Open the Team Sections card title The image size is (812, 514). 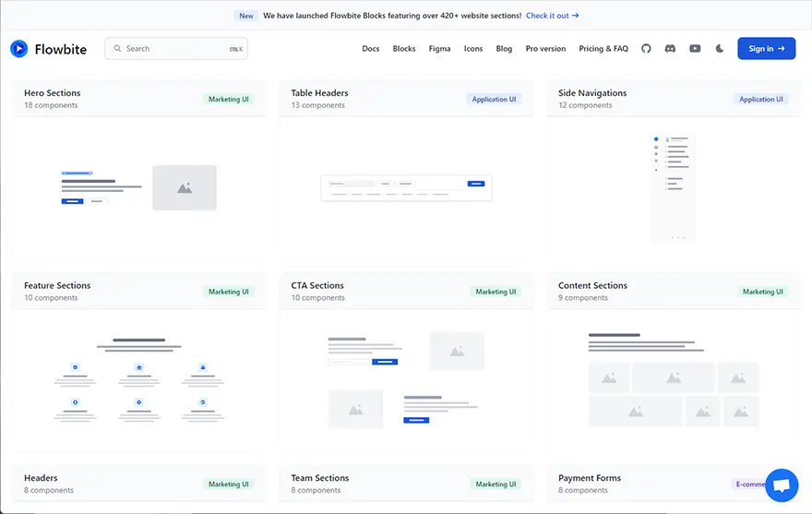tap(320, 478)
